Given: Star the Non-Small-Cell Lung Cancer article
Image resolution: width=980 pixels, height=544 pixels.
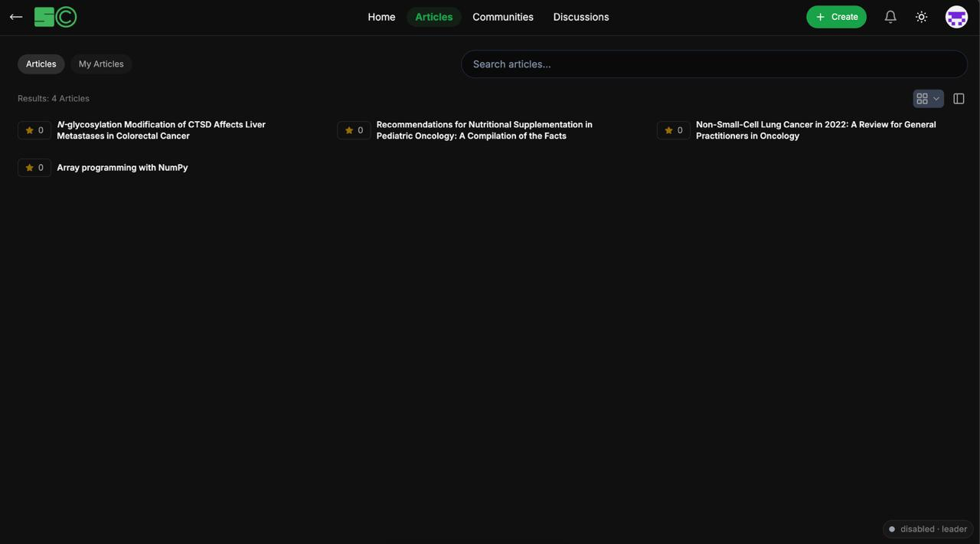Looking at the screenshot, I should click(x=673, y=130).
